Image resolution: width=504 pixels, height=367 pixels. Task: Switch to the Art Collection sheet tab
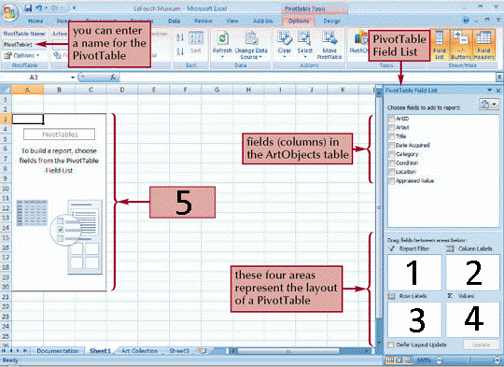[139, 351]
